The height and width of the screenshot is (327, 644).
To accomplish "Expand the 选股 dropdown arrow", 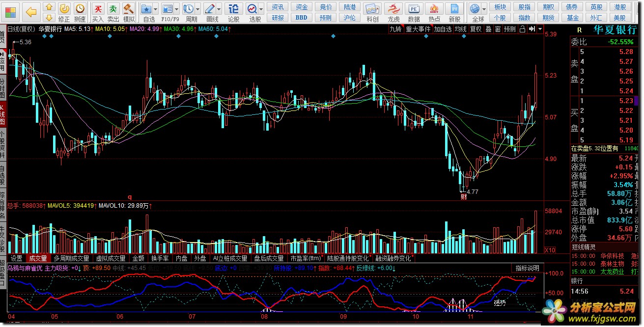I will (x=262, y=9).
